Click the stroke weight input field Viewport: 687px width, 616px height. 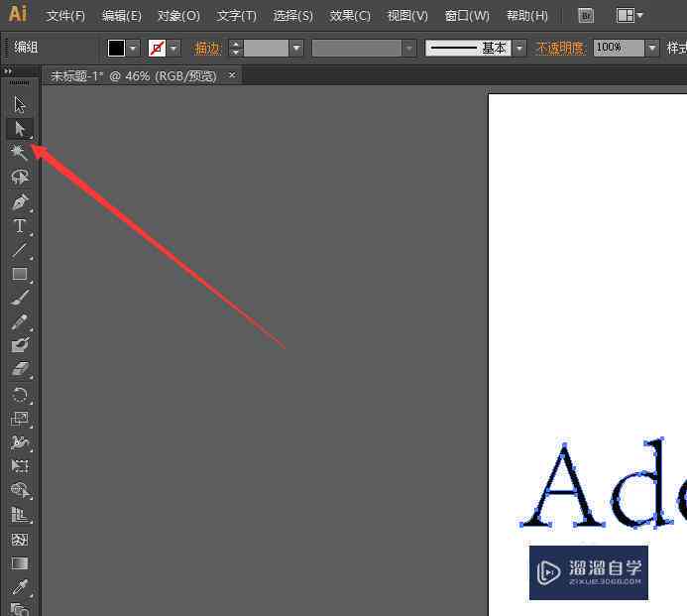[x=266, y=48]
